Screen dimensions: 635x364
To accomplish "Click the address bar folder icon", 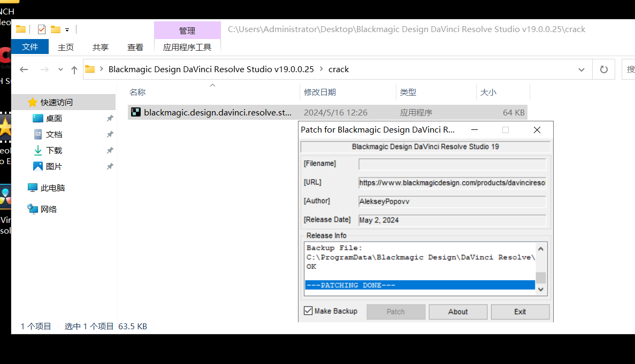I will (90, 69).
